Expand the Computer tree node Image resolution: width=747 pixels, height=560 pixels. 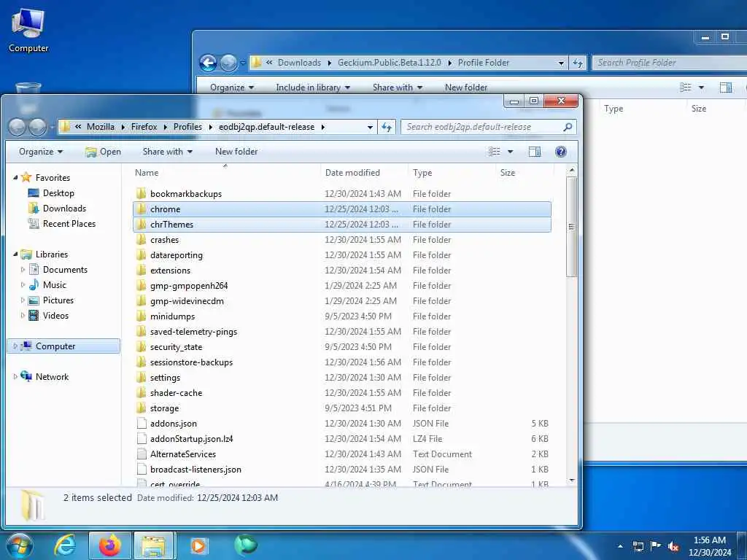15,346
